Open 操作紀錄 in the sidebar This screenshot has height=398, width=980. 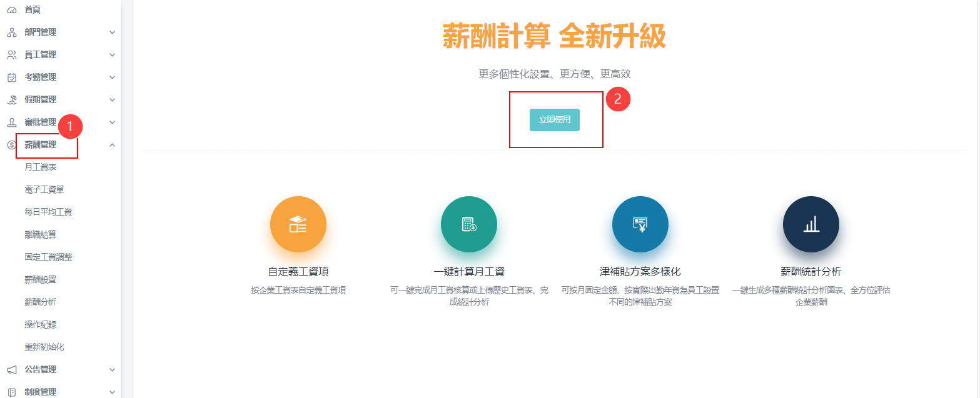pos(41,325)
